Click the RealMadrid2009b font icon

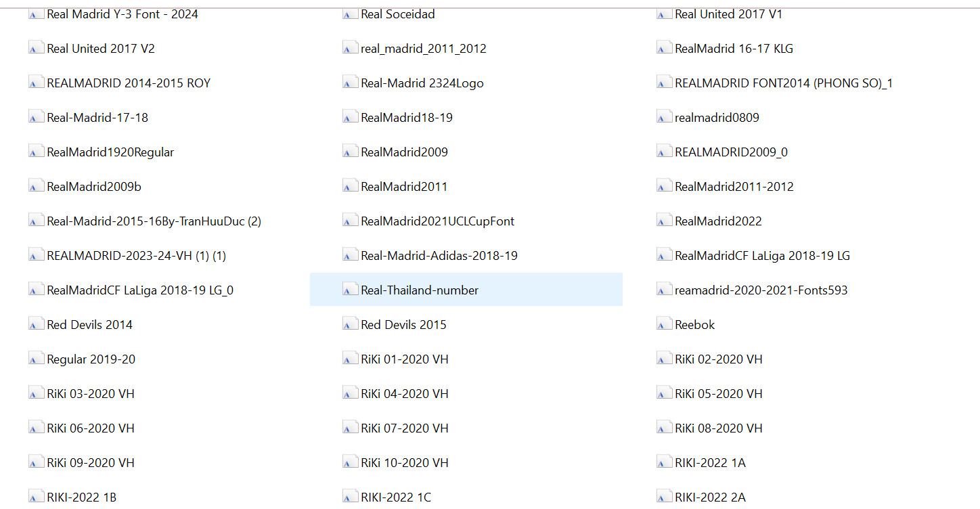pyautogui.click(x=36, y=187)
